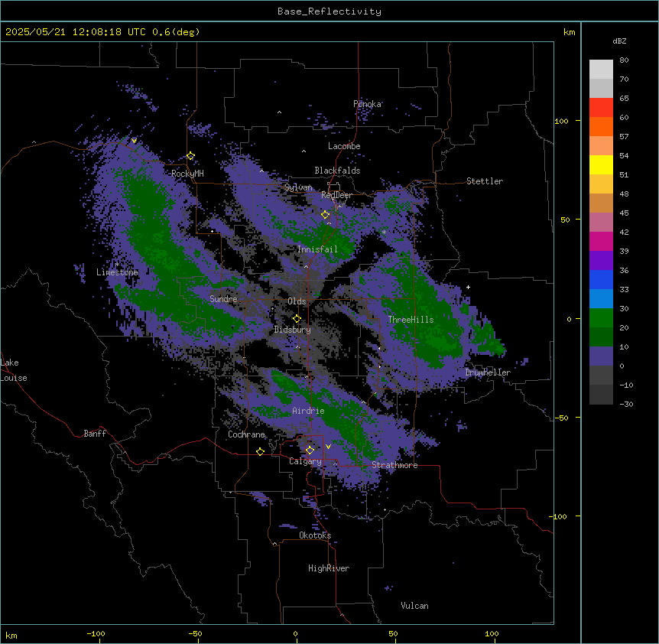Image resolution: width=659 pixels, height=644 pixels.
Task: Select the Drumheller label
Action: point(488,372)
